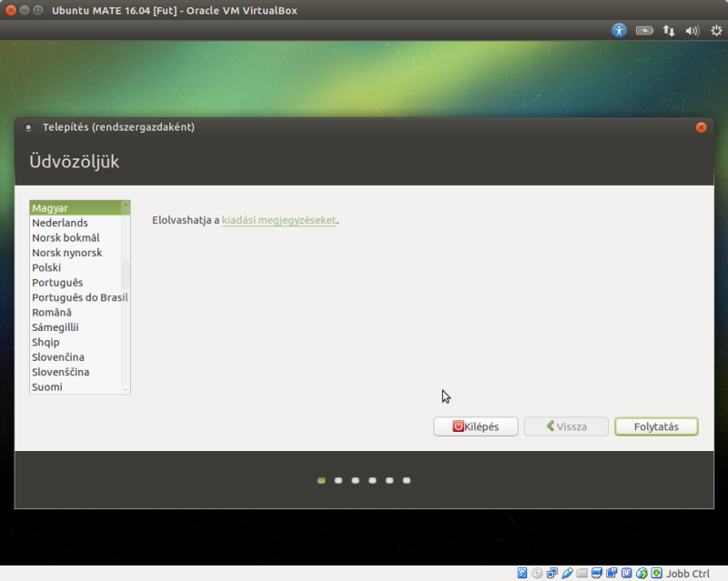Close the Telepítés installer window
Screen dimensions: 728x581
pos(701,127)
